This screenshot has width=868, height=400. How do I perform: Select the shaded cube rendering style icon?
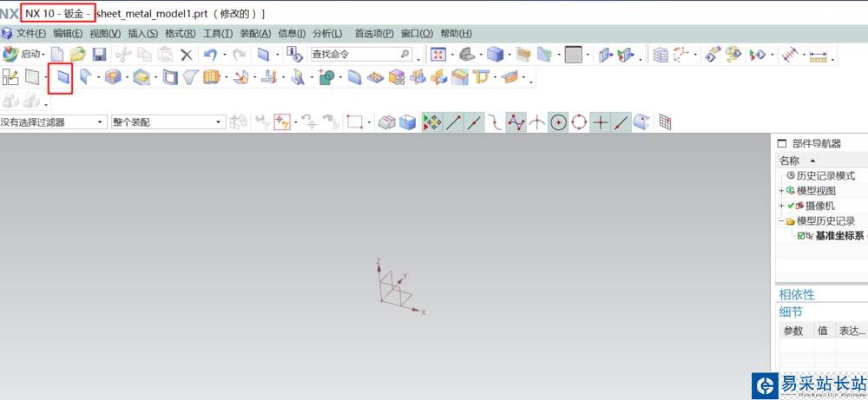pyautogui.click(x=495, y=54)
